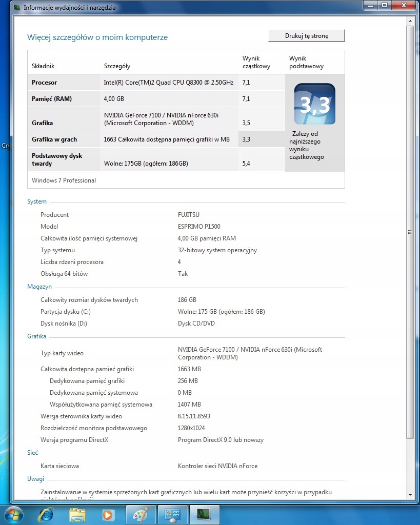Click the driver version 8.15.11.8593
The height and width of the screenshot is (525, 420).
click(194, 416)
